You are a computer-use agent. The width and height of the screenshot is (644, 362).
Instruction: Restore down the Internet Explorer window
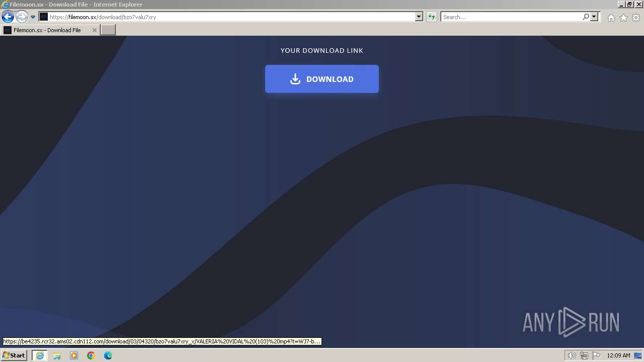point(629,5)
